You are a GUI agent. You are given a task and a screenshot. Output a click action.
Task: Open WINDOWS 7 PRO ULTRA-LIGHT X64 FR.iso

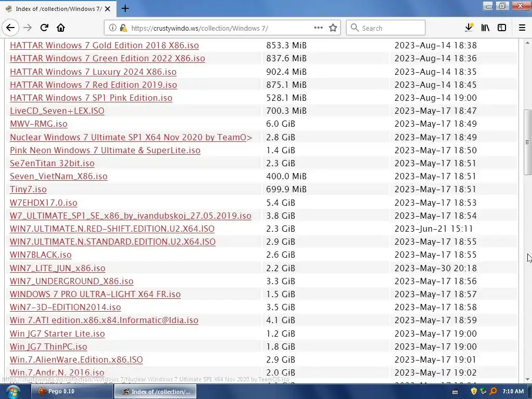95,294
